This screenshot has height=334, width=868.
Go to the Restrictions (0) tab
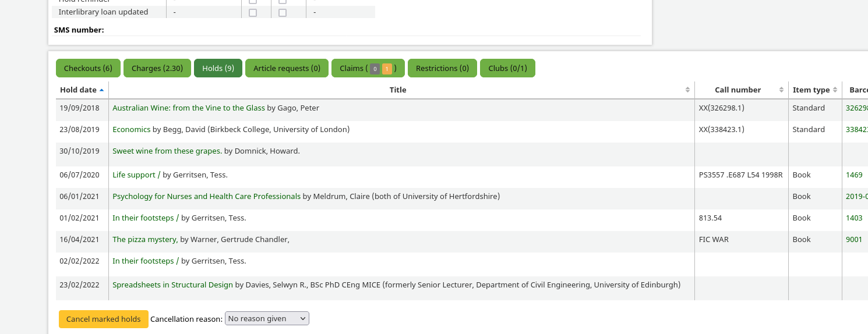click(442, 68)
